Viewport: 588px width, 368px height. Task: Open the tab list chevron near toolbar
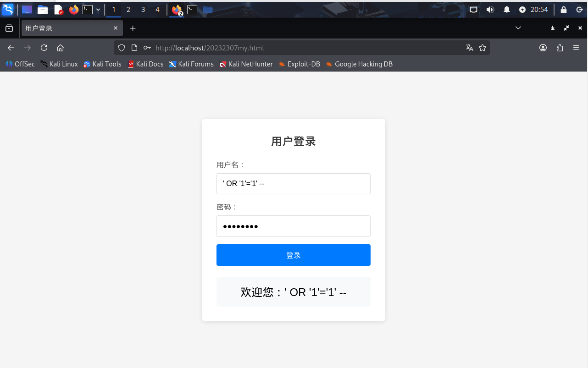[518, 28]
